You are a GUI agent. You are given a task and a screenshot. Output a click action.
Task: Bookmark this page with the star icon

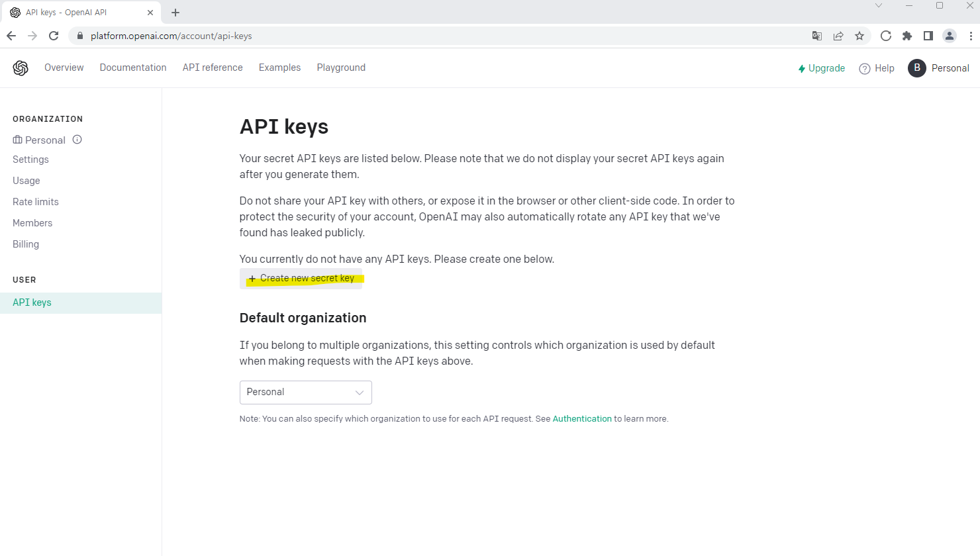pos(859,36)
